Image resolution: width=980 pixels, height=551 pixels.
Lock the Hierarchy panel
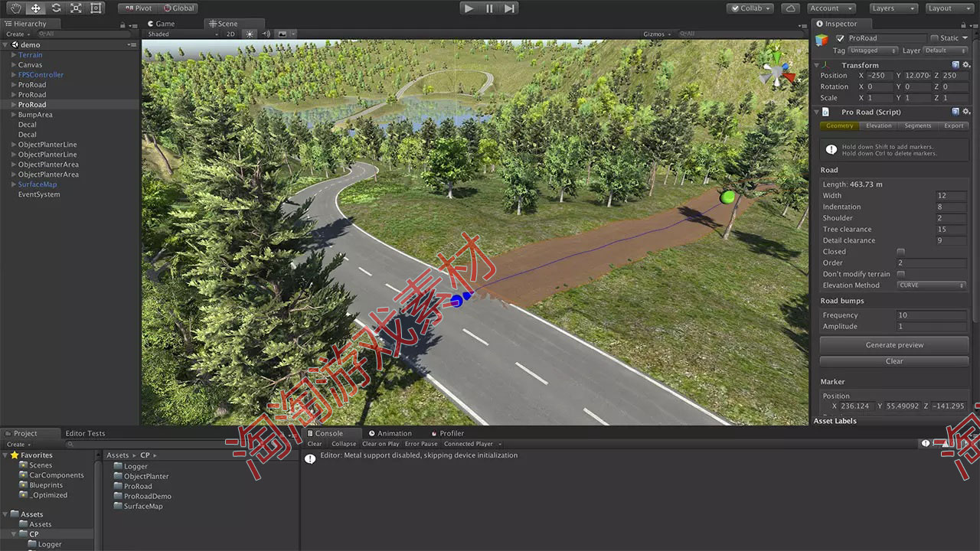click(122, 24)
